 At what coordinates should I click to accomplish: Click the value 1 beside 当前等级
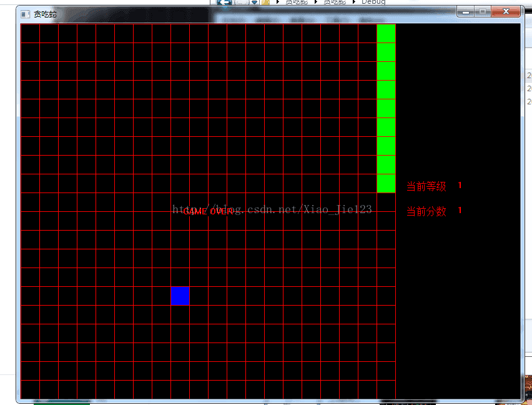[460, 186]
